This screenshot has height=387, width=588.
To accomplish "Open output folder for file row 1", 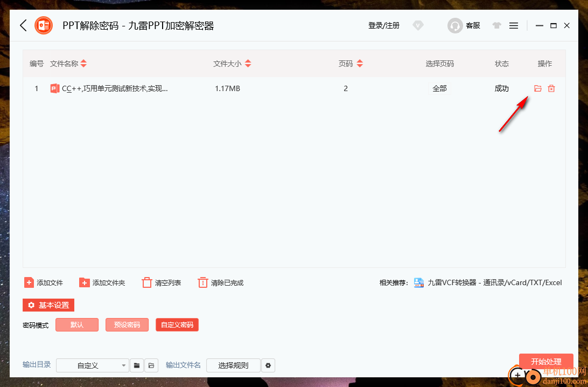I will click(538, 88).
